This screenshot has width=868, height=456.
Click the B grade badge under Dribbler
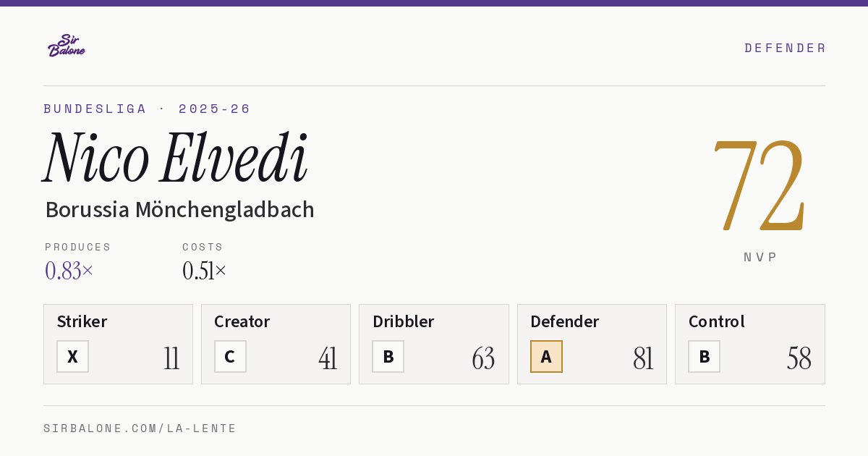click(x=388, y=357)
